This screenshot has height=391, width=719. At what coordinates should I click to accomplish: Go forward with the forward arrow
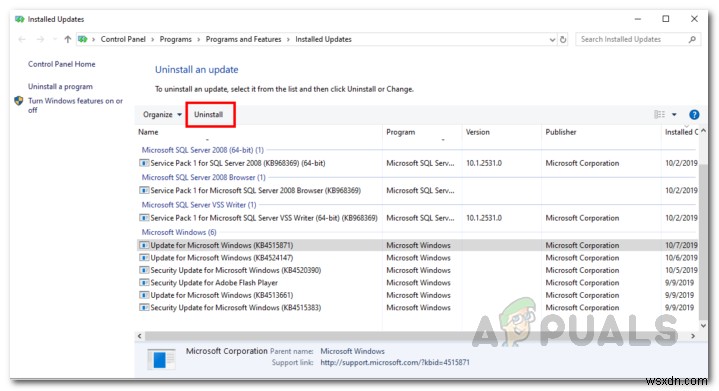(x=40, y=39)
